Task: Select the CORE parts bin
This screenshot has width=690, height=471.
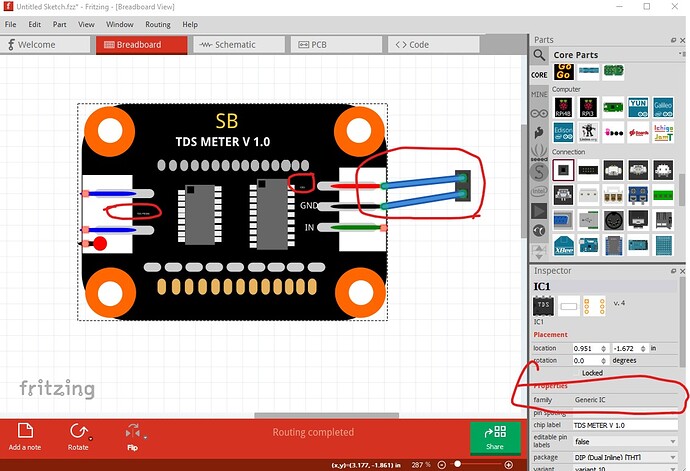Action: 539,75
